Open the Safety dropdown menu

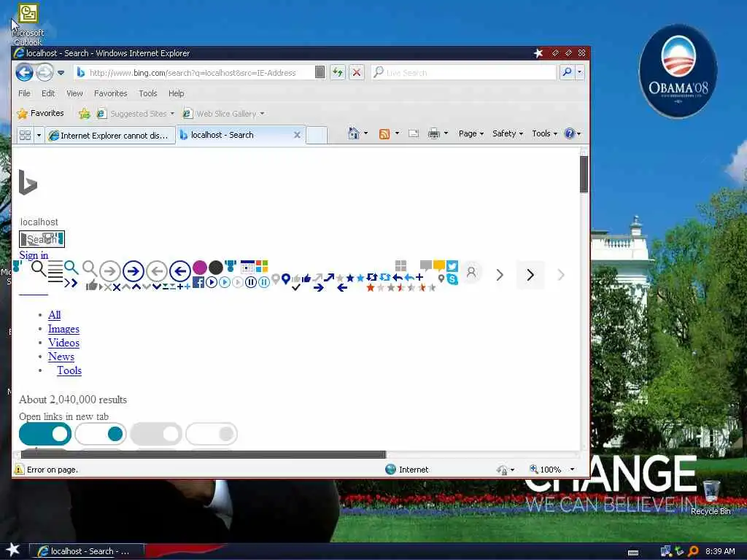pyautogui.click(x=508, y=134)
